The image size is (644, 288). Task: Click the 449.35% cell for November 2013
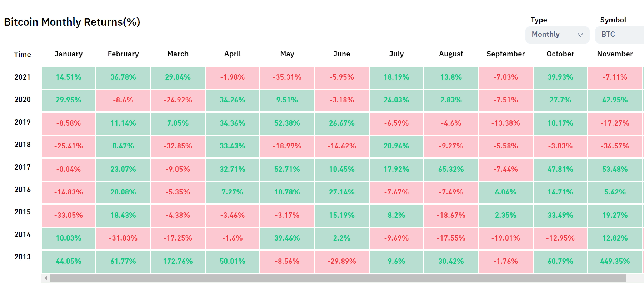click(x=615, y=261)
